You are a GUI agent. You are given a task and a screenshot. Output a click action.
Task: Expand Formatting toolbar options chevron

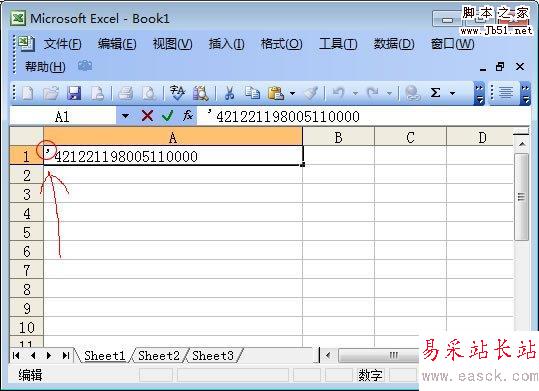525,93
